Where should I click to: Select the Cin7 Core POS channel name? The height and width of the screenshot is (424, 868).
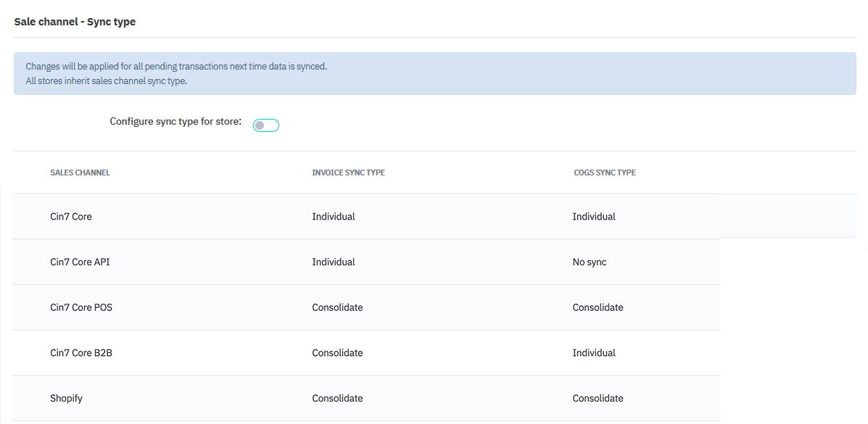click(81, 307)
